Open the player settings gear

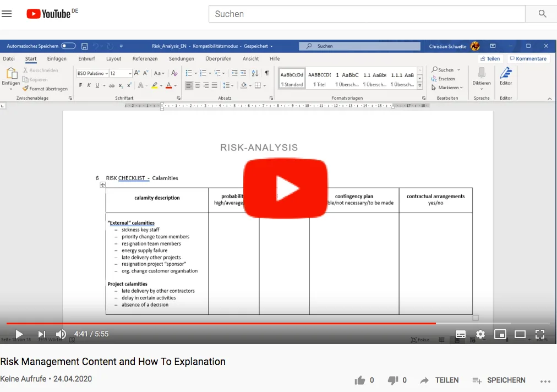point(480,334)
